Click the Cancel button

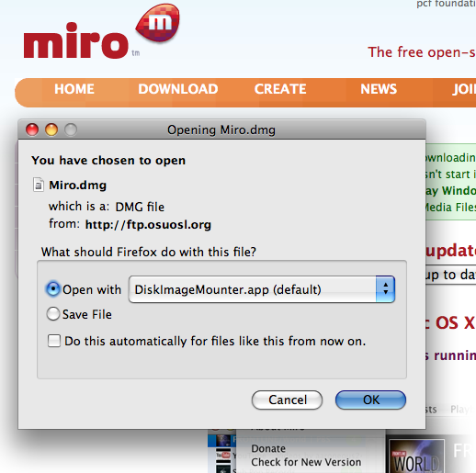pyautogui.click(x=287, y=400)
